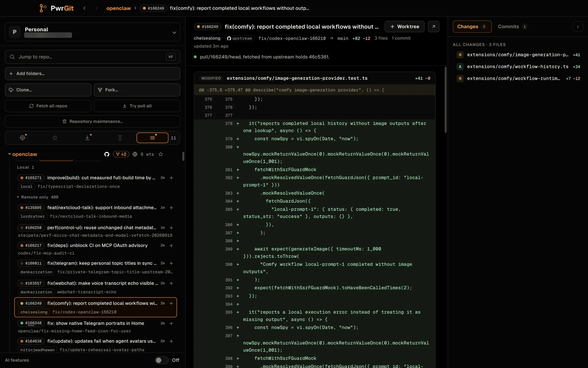Toggle the AI features switch
This screenshot has height=368, width=588.
[162, 360]
